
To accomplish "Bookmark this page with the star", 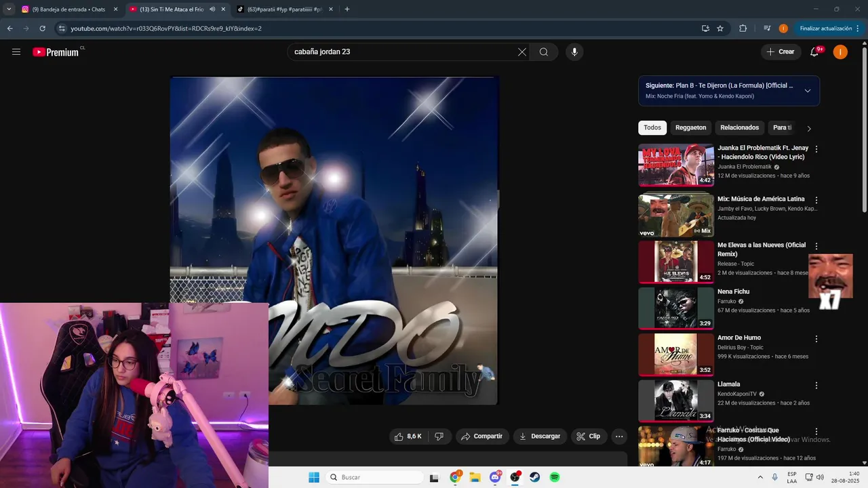I will pyautogui.click(x=720, y=28).
